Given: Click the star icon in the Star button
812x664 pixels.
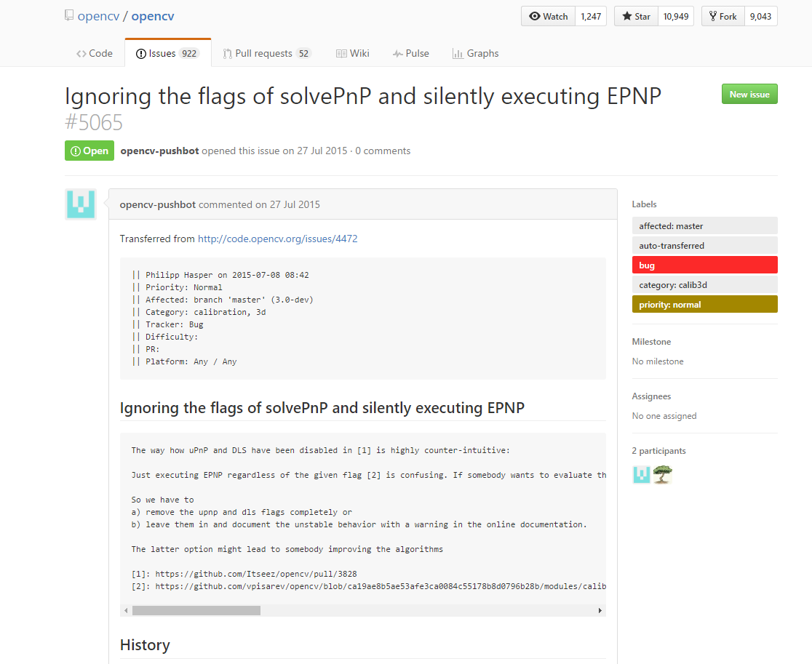Looking at the screenshot, I should pos(626,16).
